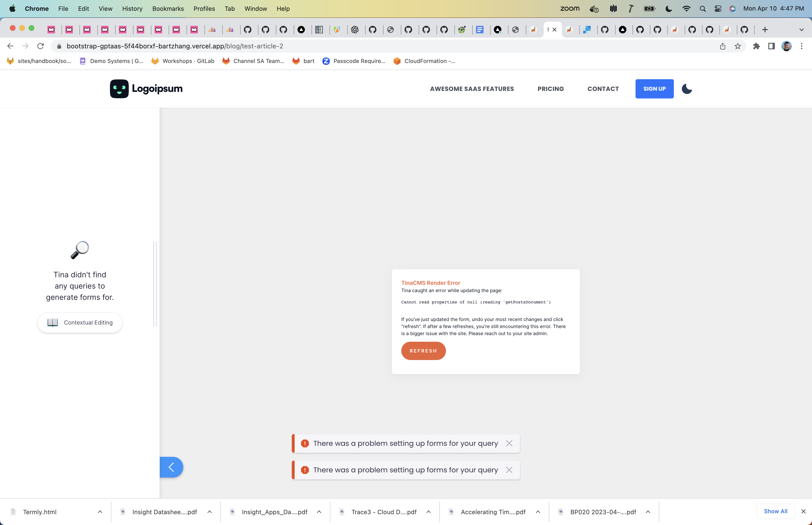
Task: Click the Logoipsum logo
Action: point(146,89)
